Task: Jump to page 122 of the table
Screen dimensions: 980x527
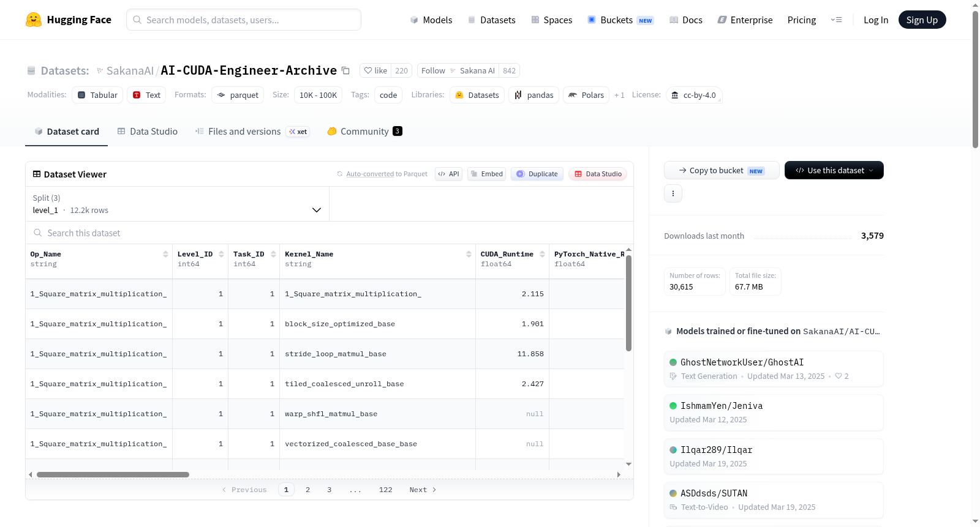Action: [x=386, y=490]
